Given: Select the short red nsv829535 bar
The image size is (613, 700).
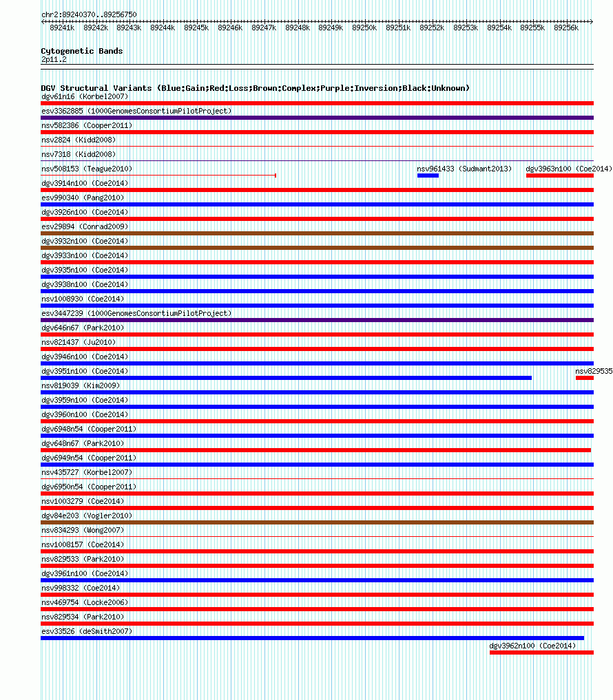Looking at the screenshot, I should (x=584, y=378).
